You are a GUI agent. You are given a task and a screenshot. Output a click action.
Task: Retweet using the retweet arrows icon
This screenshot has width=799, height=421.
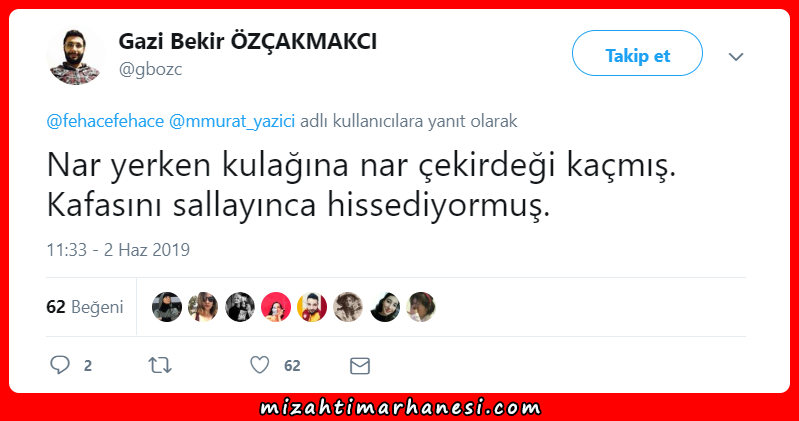160,365
